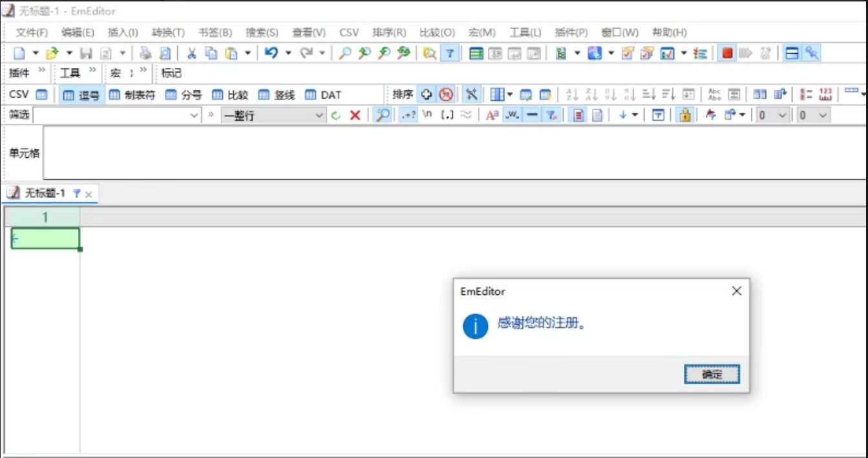
Task: Open the 一整行 column selector dropdown
Action: [319, 115]
